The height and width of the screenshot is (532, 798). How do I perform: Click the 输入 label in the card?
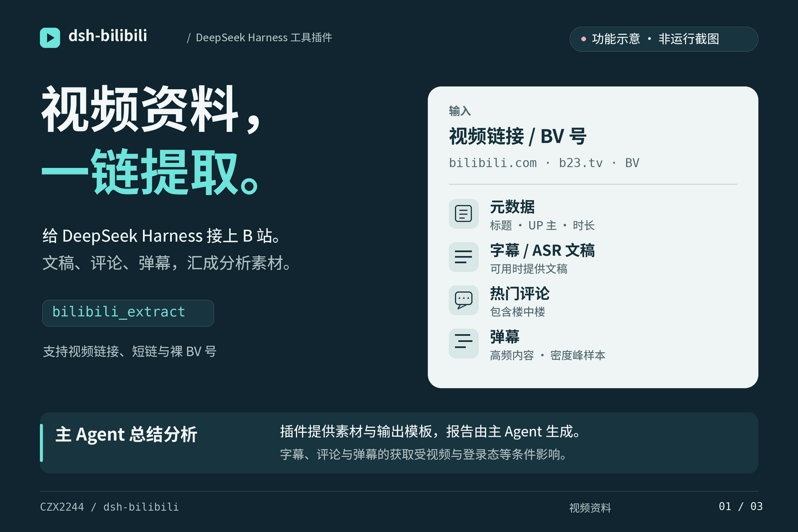[x=460, y=111]
